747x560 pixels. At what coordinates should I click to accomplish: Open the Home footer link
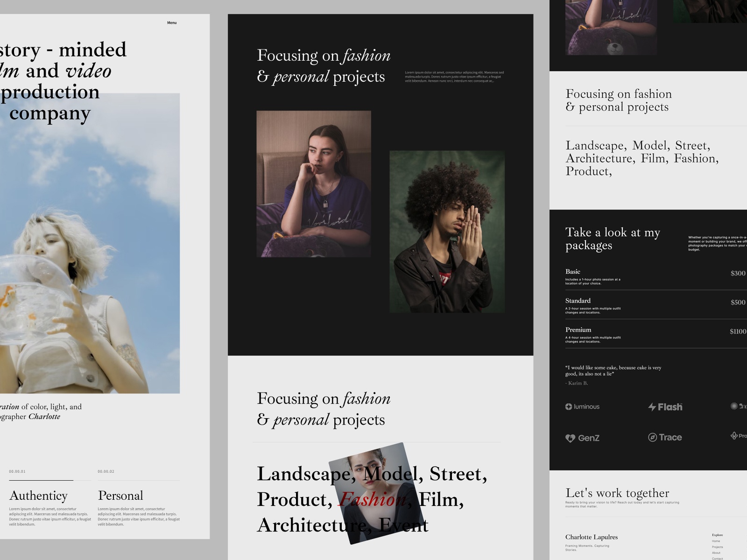click(716, 541)
